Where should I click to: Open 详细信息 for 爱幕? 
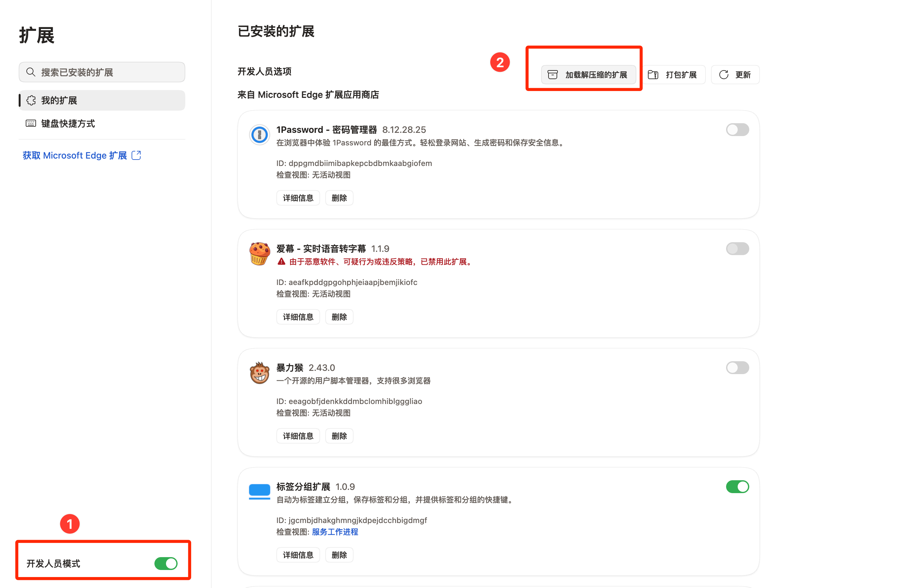(298, 317)
